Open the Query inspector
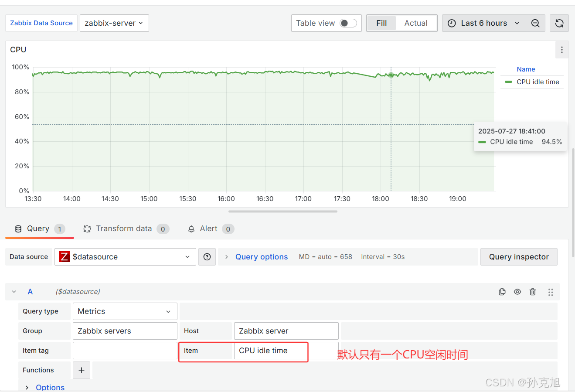This screenshot has width=575, height=392. pyautogui.click(x=519, y=257)
